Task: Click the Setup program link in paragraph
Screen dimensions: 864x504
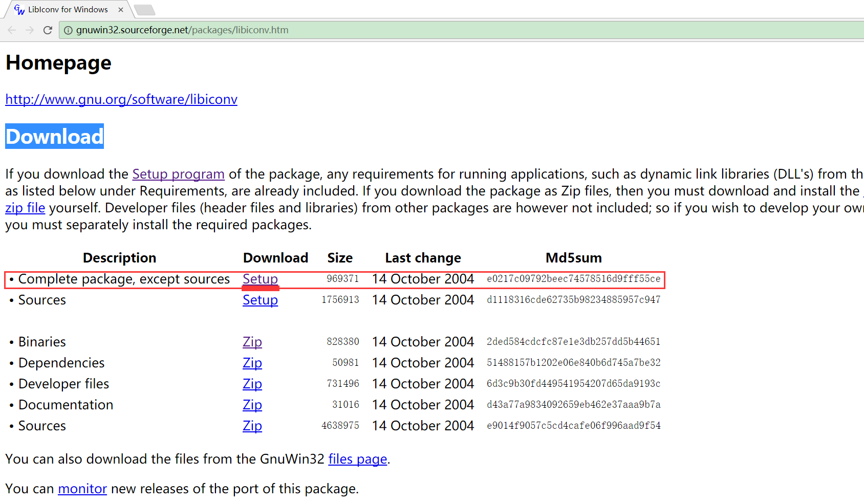Action: [178, 174]
